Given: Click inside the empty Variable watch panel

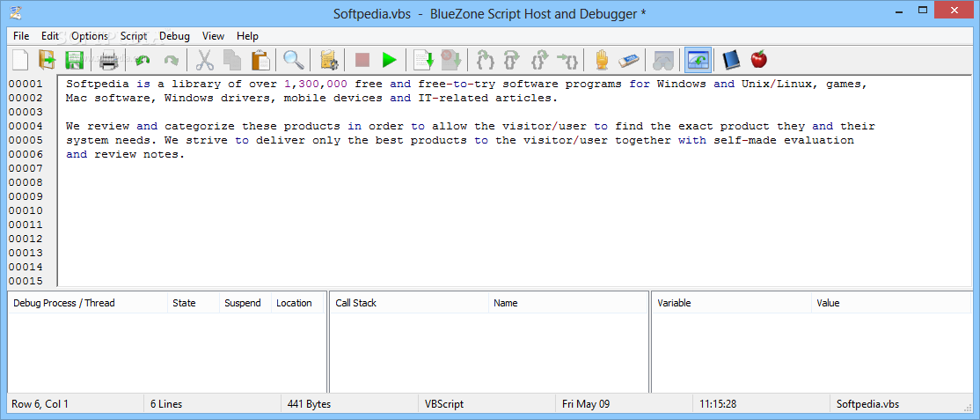Looking at the screenshot, I should click(811, 352).
